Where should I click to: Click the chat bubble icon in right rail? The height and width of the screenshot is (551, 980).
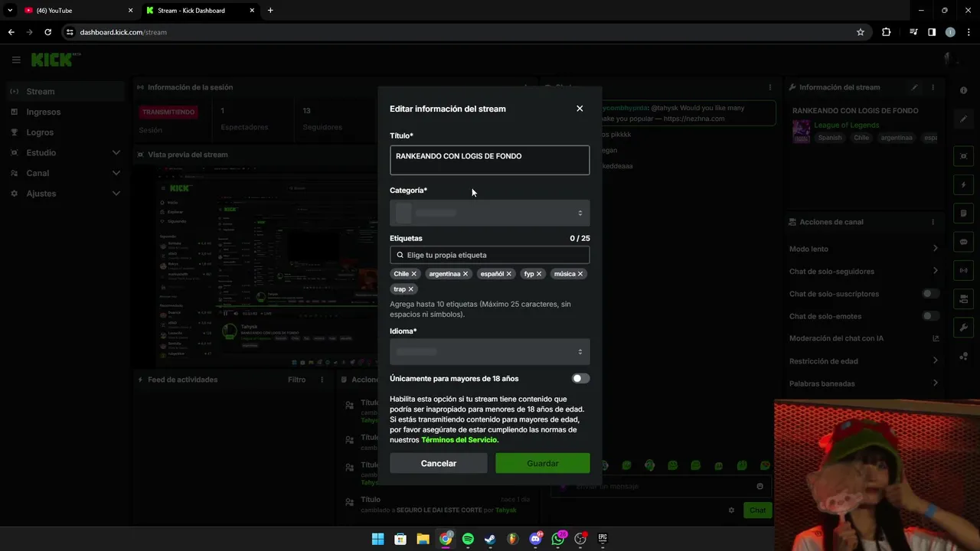point(964,242)
